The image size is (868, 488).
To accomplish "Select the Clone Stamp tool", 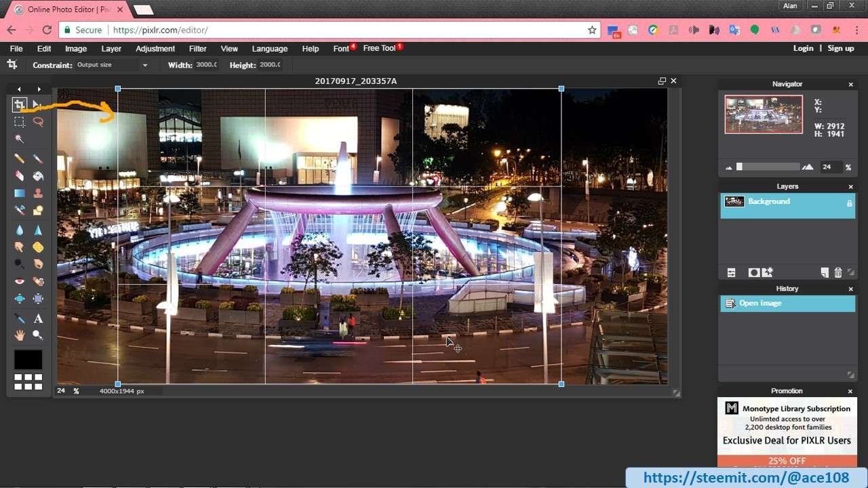I will click(38, 193).
